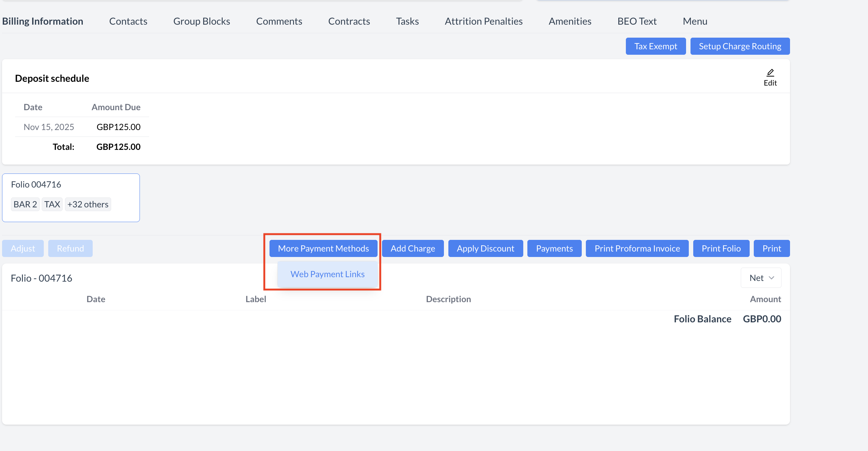Select Web Payment Links option
The height and width of the screenshot is (451, 868).
click(x=327, y=274)
